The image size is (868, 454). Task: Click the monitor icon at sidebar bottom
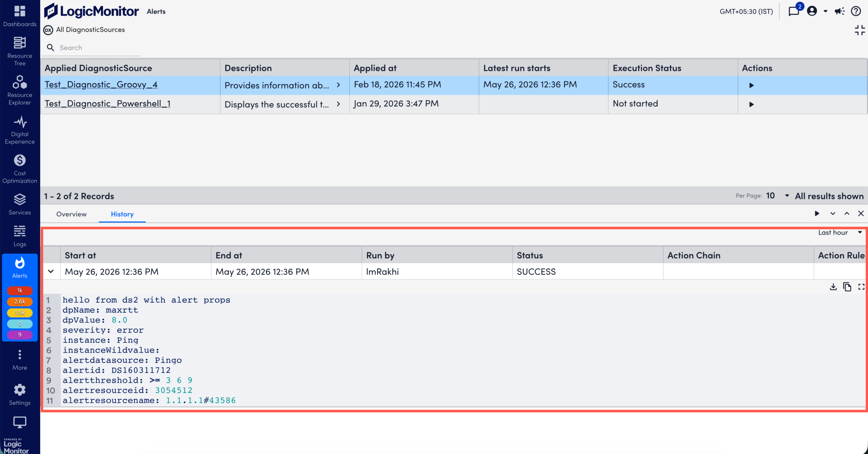point(20,422)
